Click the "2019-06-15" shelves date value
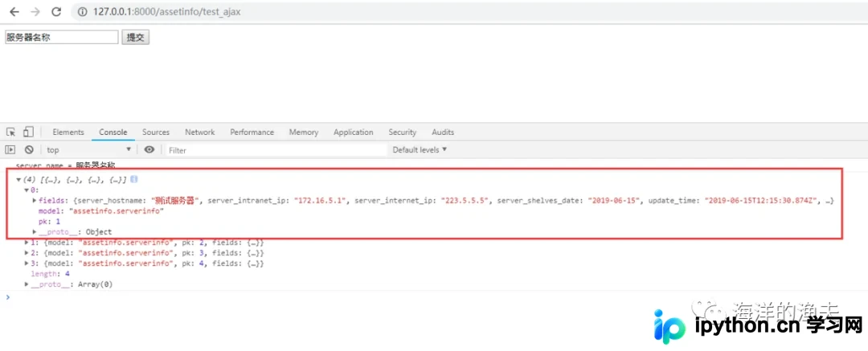Image resolution: width=868 pixels, height=351 pixels. pyautogui.click(x=612, y=201)
